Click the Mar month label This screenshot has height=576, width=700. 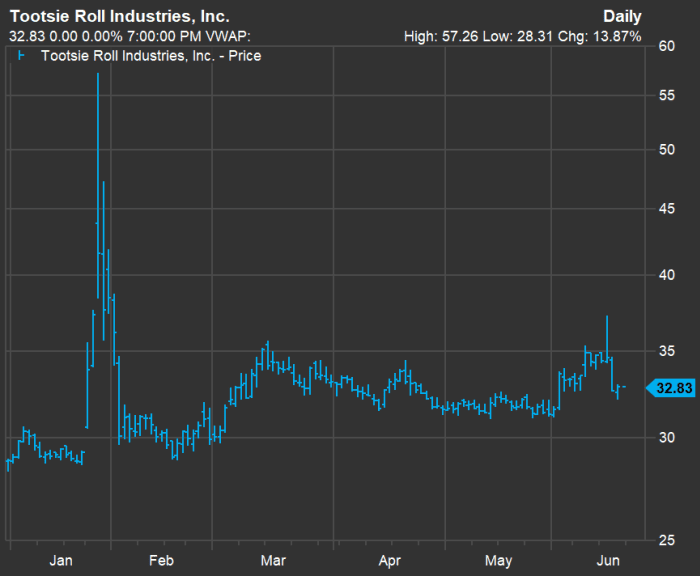point(273,561)
